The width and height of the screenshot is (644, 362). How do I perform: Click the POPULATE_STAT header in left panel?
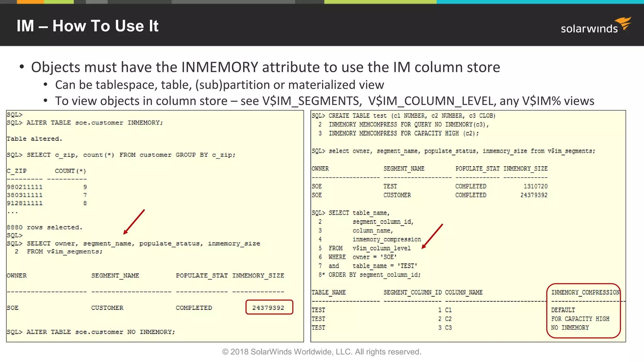coord(202,276)
